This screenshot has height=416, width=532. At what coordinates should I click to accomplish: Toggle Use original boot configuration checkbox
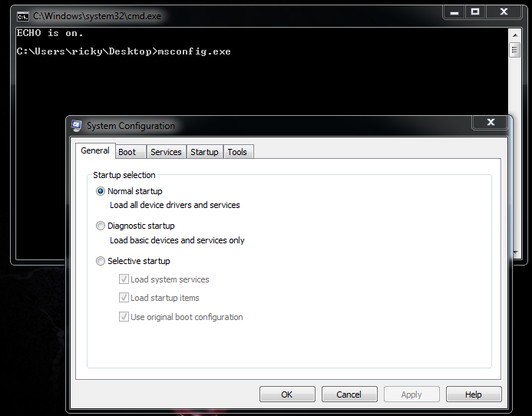coord(124,317)
